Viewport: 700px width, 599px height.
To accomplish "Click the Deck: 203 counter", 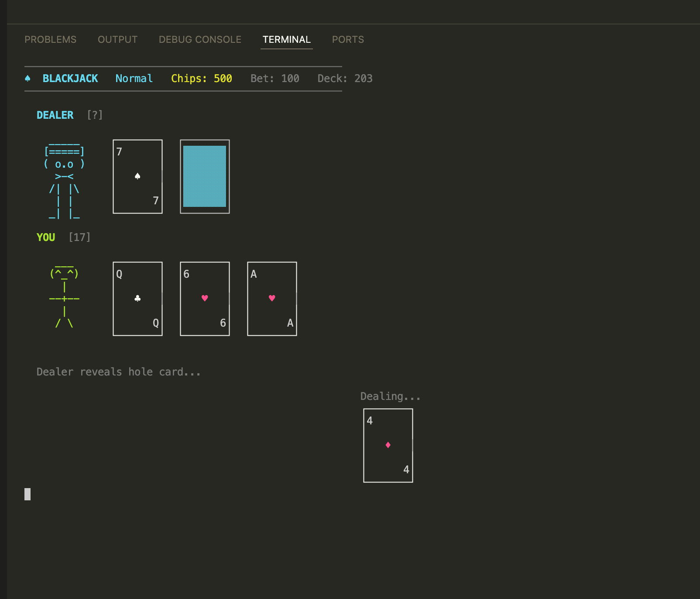I will [x=345, y=79].
